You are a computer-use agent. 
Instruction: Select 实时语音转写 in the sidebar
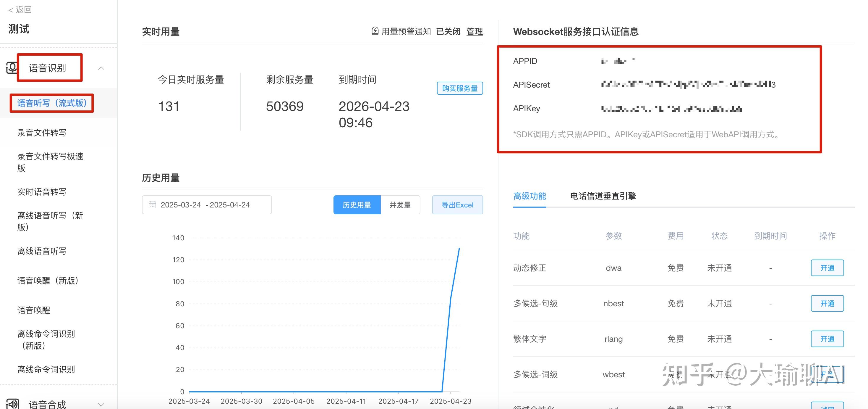(41, 191)
